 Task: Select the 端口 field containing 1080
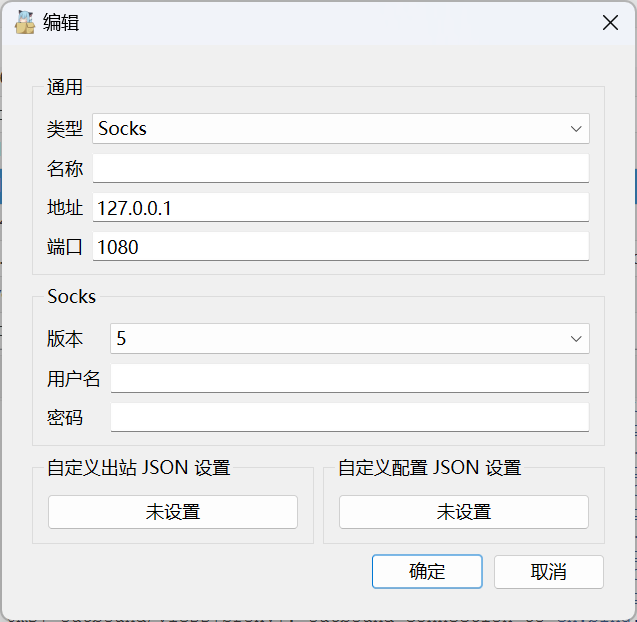click(340, 247)
